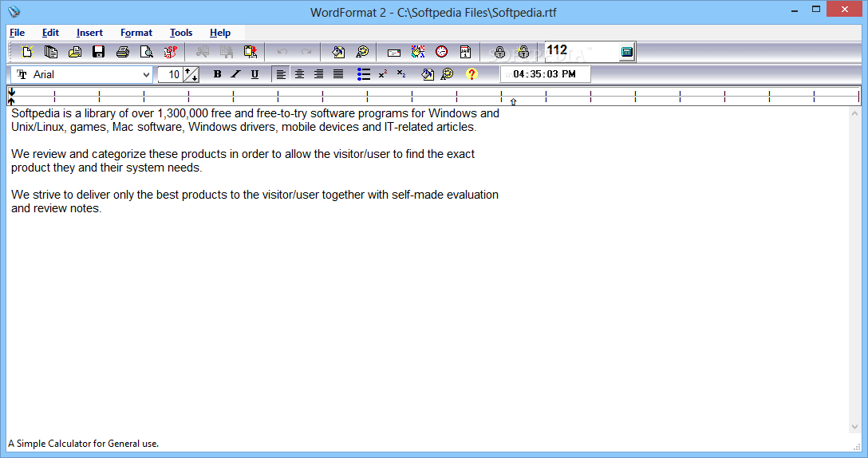Paste from clipboard using the Paste icon
The image size is (868, 458).
tap(251, 52)
